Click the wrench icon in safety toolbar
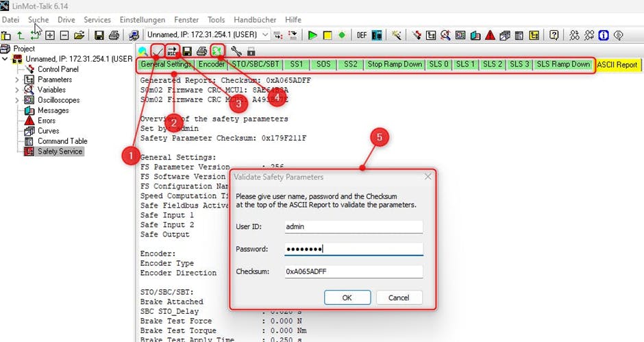 point(236,51)
